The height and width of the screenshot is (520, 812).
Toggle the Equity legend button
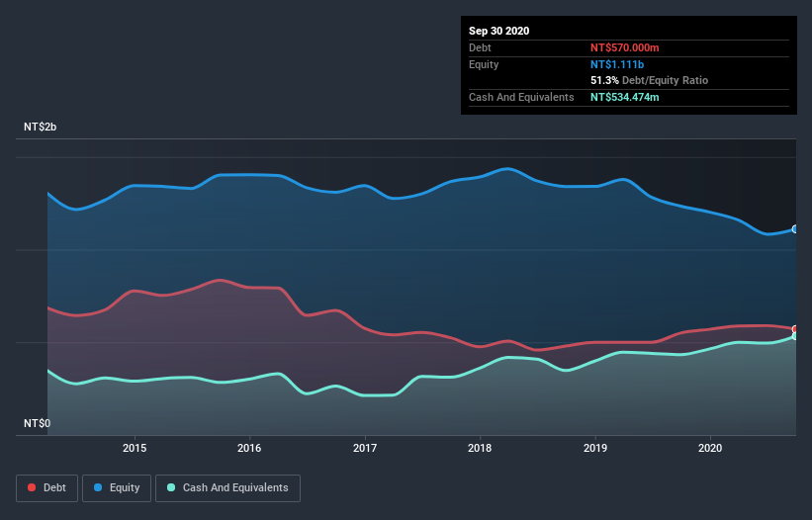[x=117, y=488]
